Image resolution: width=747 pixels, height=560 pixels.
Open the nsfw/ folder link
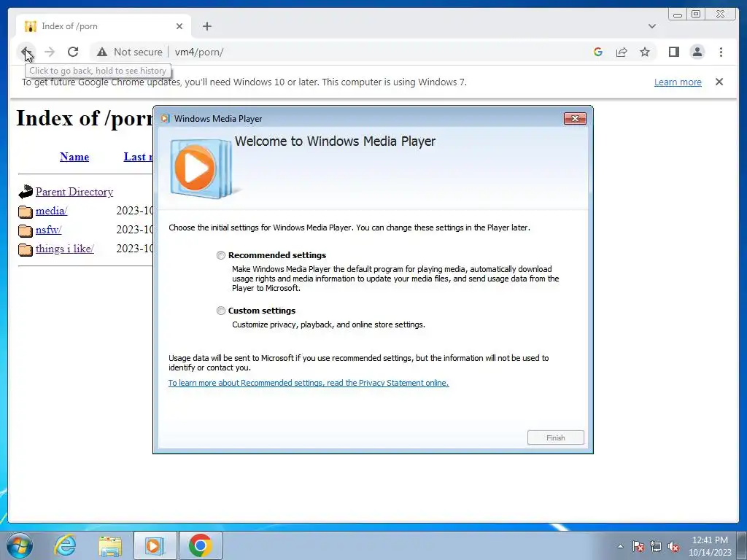tap(49, 230)
